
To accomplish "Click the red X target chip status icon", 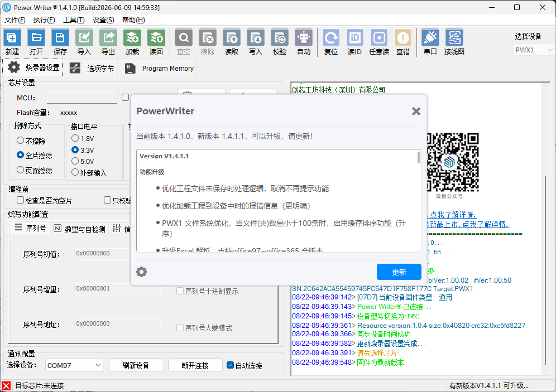I will (x=6, y=386).
